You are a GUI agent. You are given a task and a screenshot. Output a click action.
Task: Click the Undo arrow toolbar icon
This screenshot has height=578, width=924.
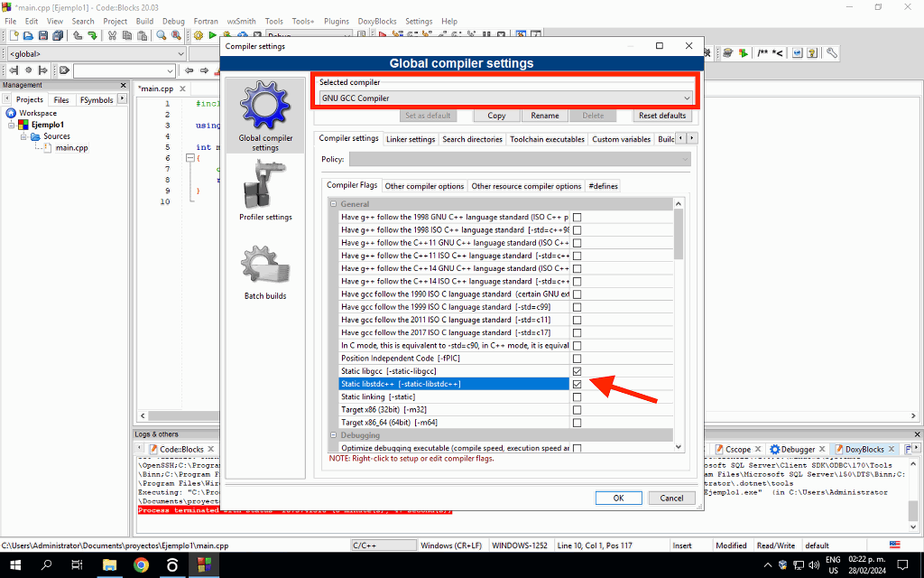point(78,35)
